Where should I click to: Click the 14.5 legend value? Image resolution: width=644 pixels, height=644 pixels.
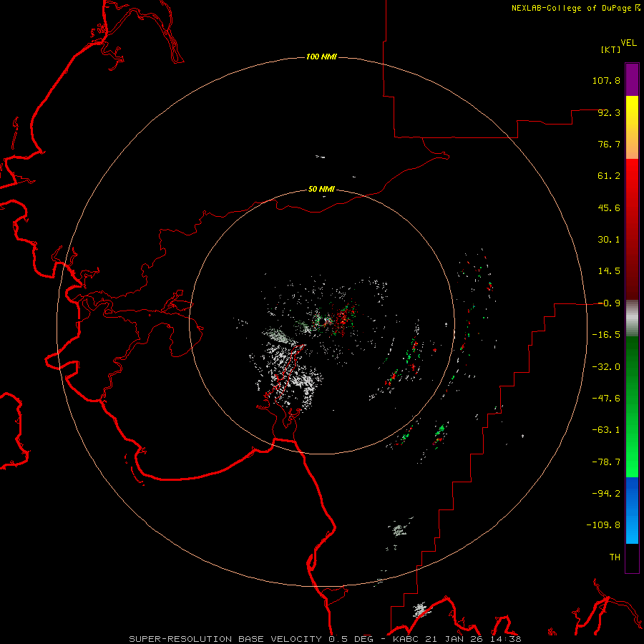(x=609, y=271)
